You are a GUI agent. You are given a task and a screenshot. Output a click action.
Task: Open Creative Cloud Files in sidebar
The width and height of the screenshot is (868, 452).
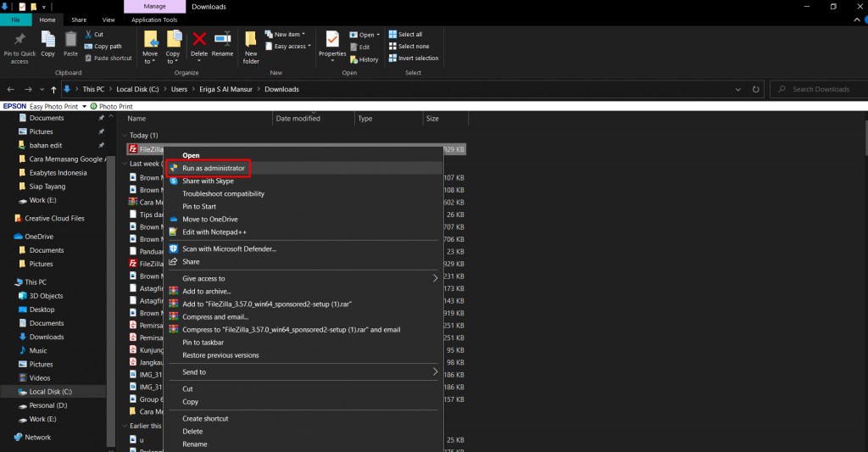[54, 218]
